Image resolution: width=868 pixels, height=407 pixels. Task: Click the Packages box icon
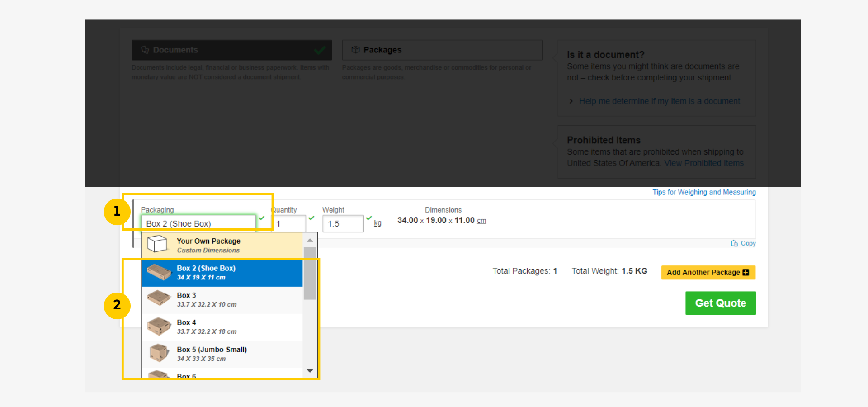coord(356,50)
